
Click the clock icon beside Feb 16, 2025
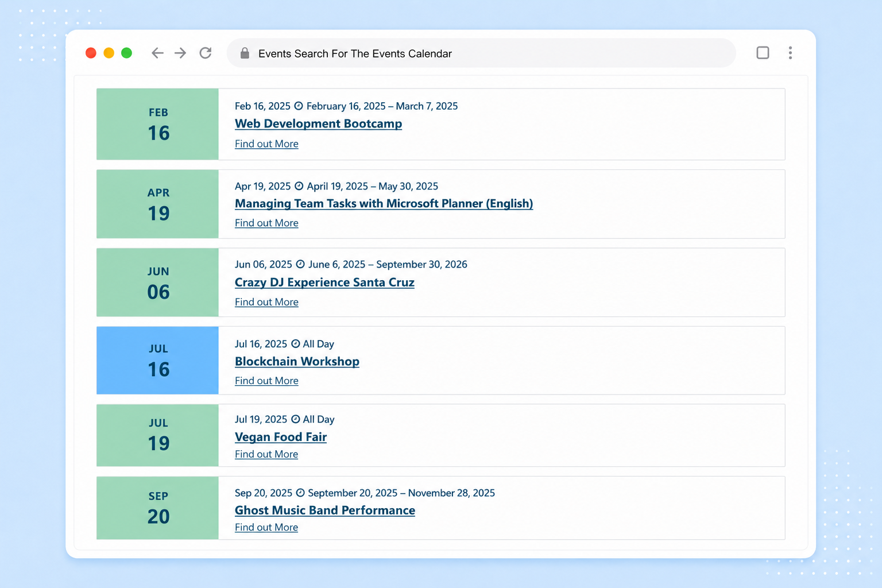click(x=299, y=106)
